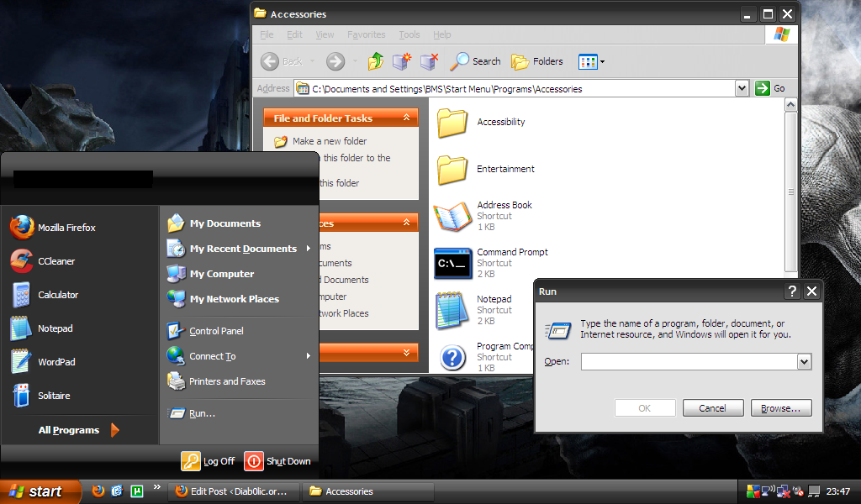
Task: Select the Notepad shortcut in Accessories
Action: 473,310
